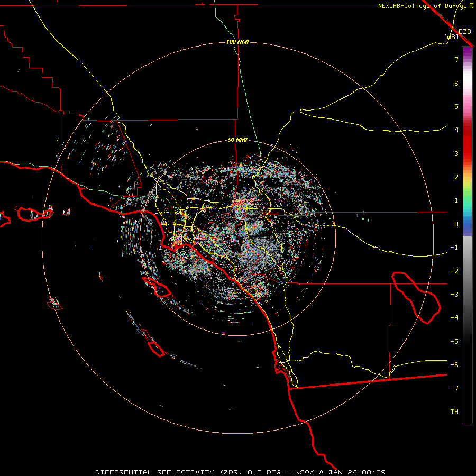Click the 8 JAN 26 00:59 timestamp
This screenshot has height=476, width=476.
[x=352, y=472]
